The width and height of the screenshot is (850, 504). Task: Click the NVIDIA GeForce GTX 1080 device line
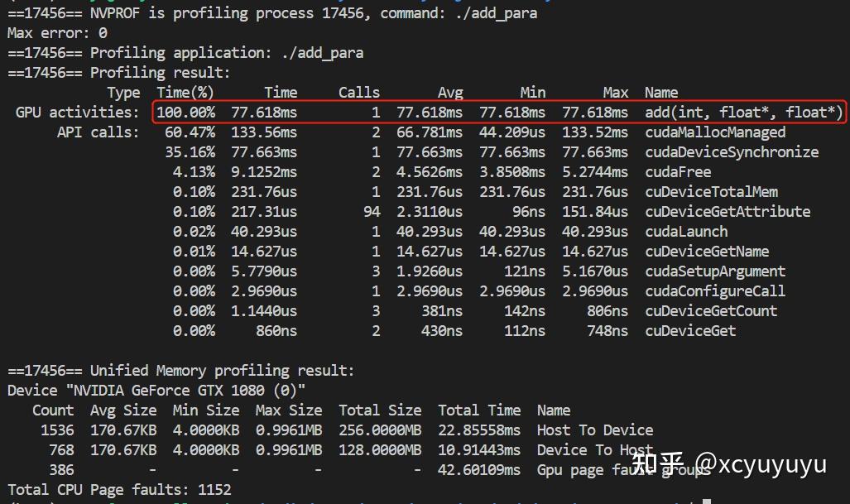156,391
